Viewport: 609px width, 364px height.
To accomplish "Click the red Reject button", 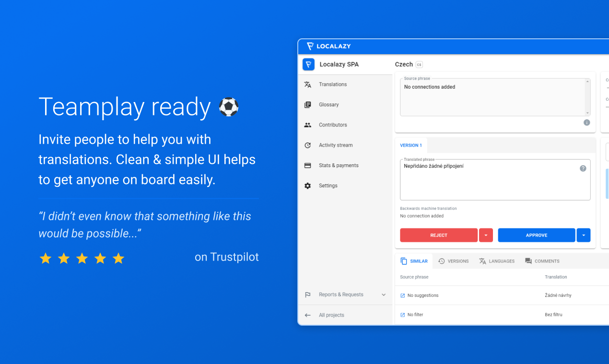I will pyautogui.click(x=439, y=235).
